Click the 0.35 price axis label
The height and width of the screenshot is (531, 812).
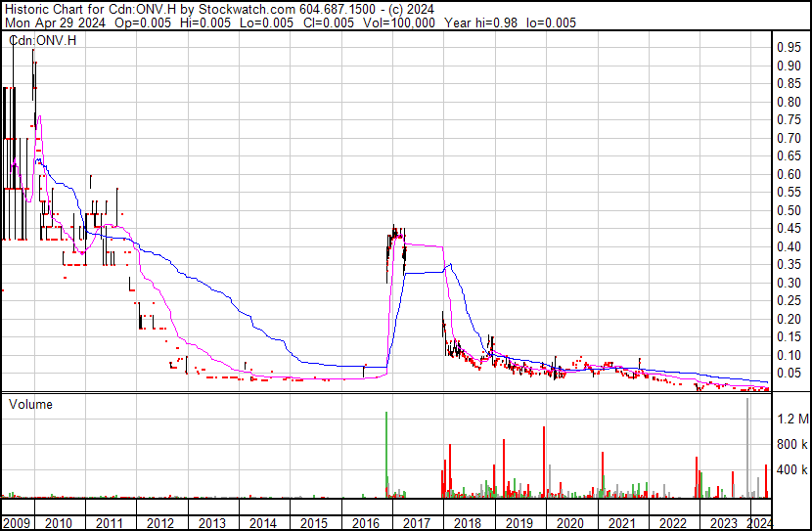(789, 265)
